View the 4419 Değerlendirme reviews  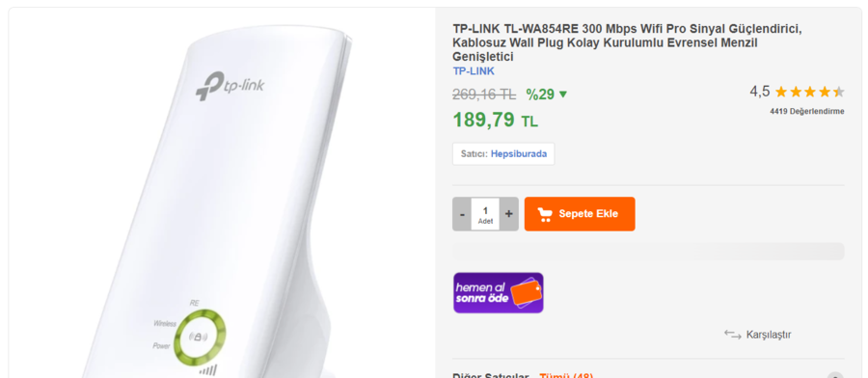point(807,111)
